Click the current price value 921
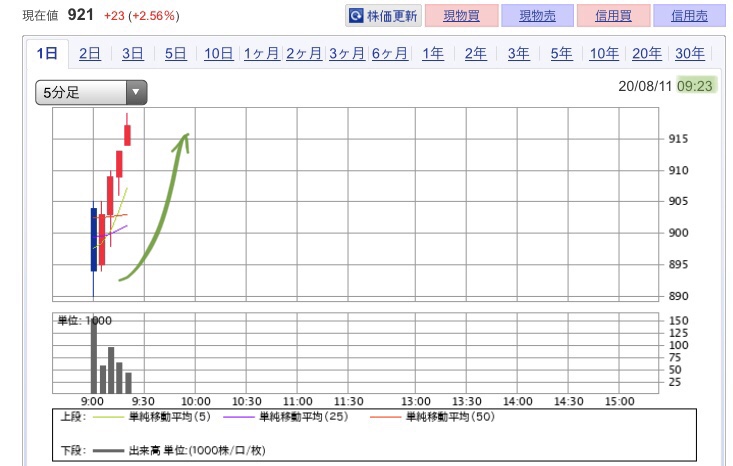This screenshot has height=466, width=733. pyautogui.click(x=80, y=14)
